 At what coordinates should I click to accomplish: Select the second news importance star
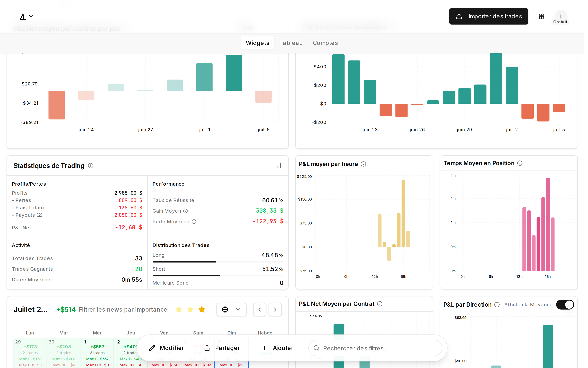(x=190, y=310)
